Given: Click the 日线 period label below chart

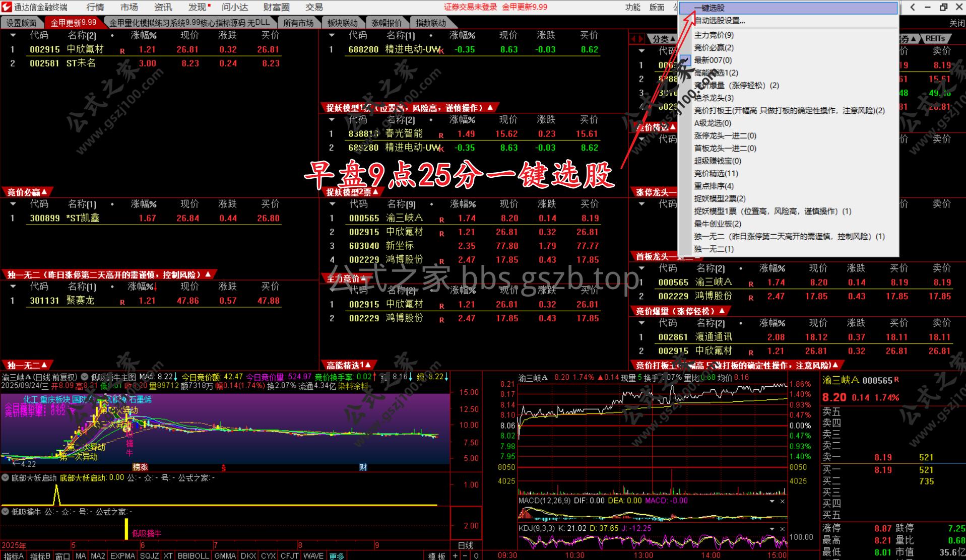Looking at the screenshot, I should tap(465, 545).
